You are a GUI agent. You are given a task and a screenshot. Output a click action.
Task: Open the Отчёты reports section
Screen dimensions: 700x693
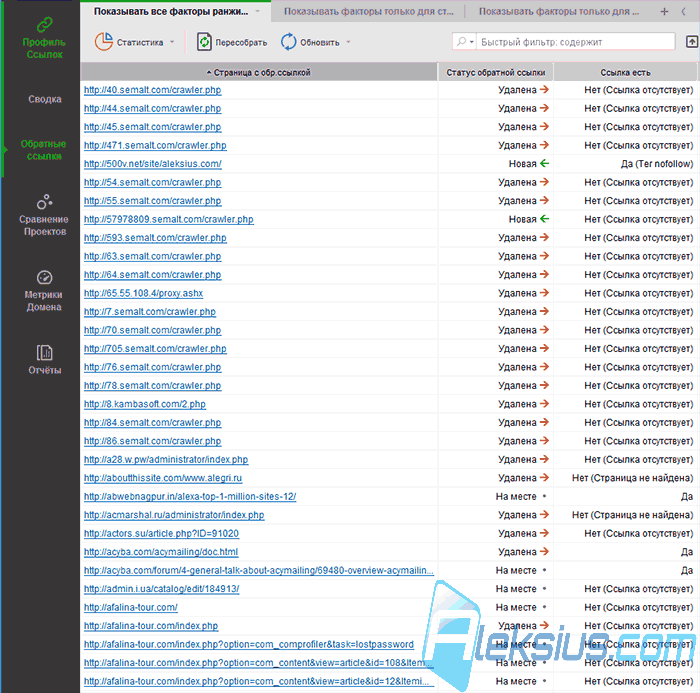tap(44, 359)
